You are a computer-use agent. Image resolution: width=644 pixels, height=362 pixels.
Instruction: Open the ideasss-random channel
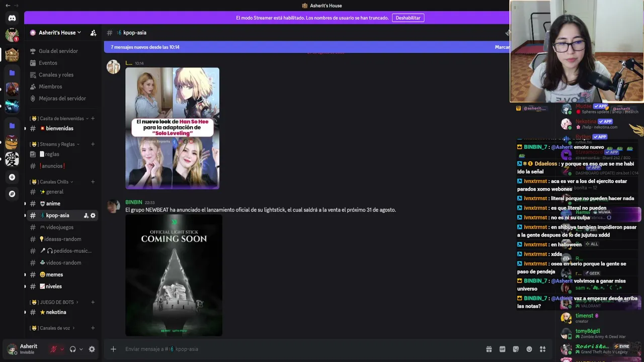point(62,239)
